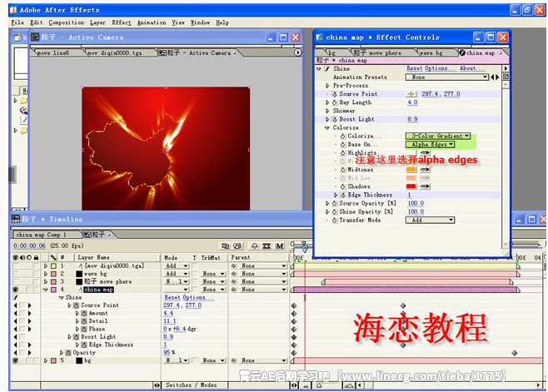Click About link for Shine effect
548x392 pixels.
[x=472, y=68]
